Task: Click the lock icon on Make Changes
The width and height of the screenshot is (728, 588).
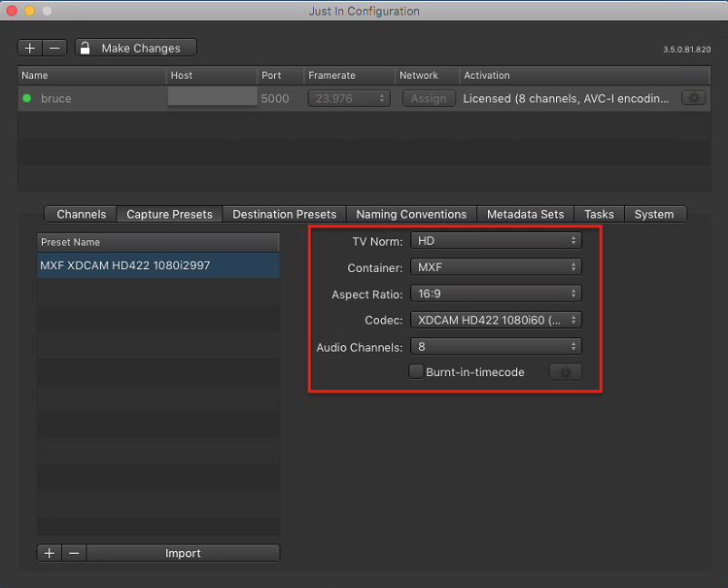Action: (x=85, y=48)
